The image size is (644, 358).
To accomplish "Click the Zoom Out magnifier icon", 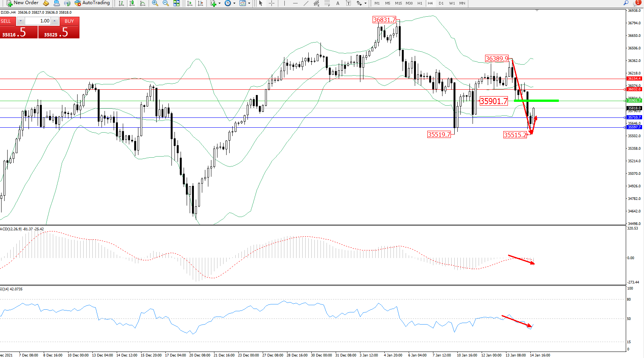I will tap(165, 3).
